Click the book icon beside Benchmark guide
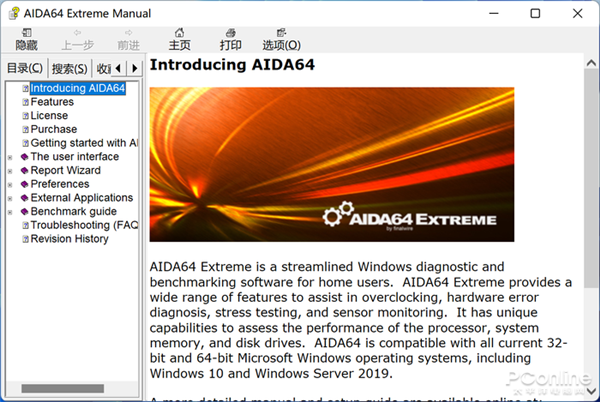The image size is (600, 402). pyautogui.click(x=24, y=212)
